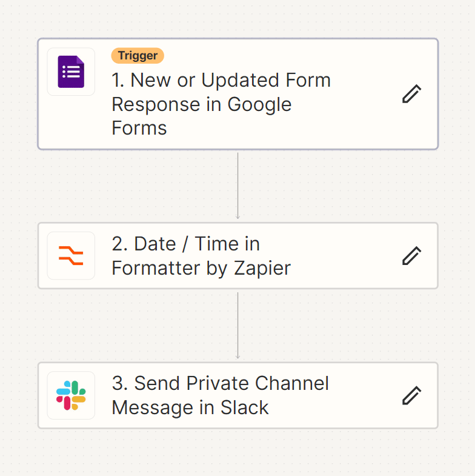Open the Date / Time in Formatter title
The height and width of the screenshot is (476, 475).
tap(201, 256)
